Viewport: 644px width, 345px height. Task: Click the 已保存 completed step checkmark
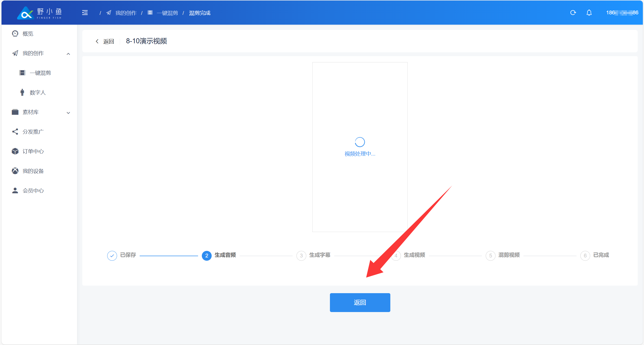click(x=112, y=255)
